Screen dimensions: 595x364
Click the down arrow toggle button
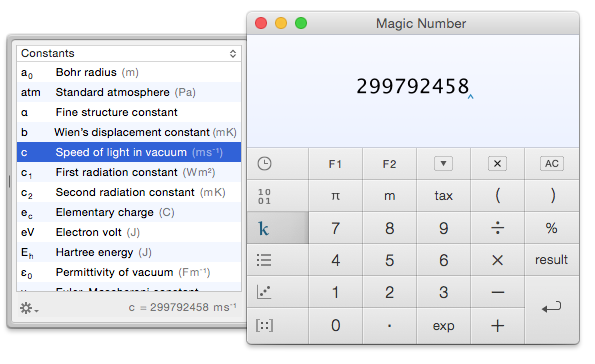tap(443, 164)
